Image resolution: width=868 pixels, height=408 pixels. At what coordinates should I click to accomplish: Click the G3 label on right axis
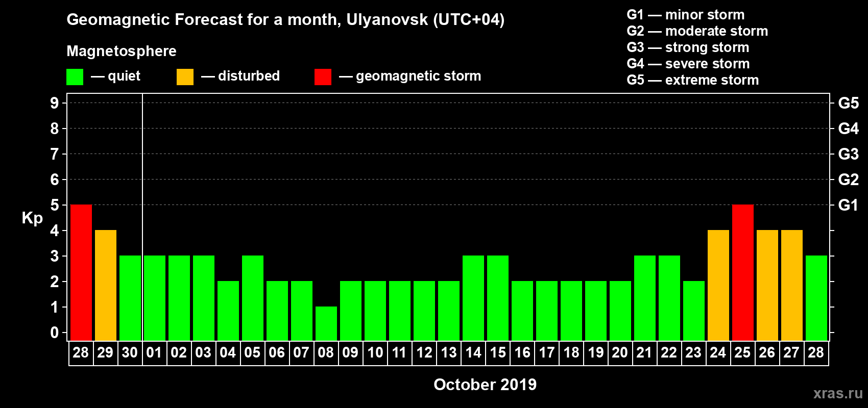pyautogui.click(x=849, y=154)
